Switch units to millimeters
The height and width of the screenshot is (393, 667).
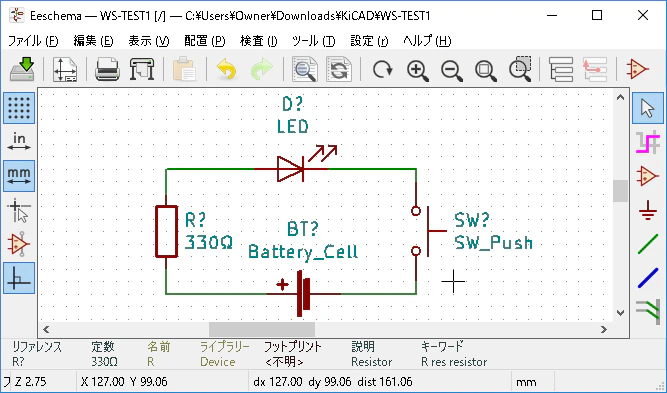pos(19,176)
